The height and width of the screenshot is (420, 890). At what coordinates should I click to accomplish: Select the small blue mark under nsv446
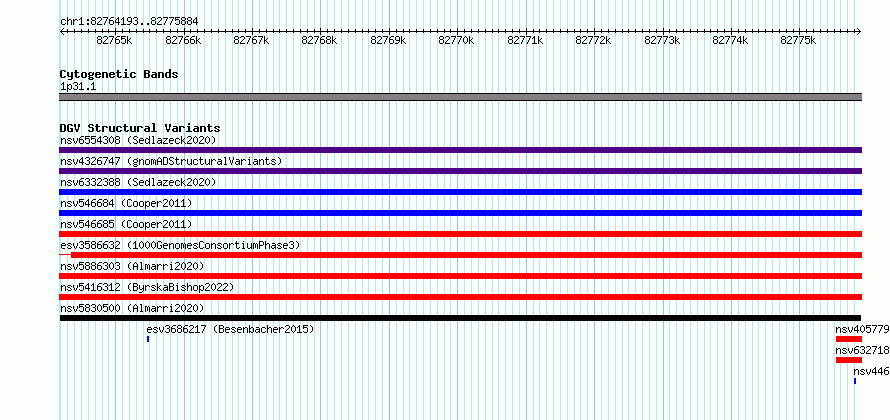855,381
